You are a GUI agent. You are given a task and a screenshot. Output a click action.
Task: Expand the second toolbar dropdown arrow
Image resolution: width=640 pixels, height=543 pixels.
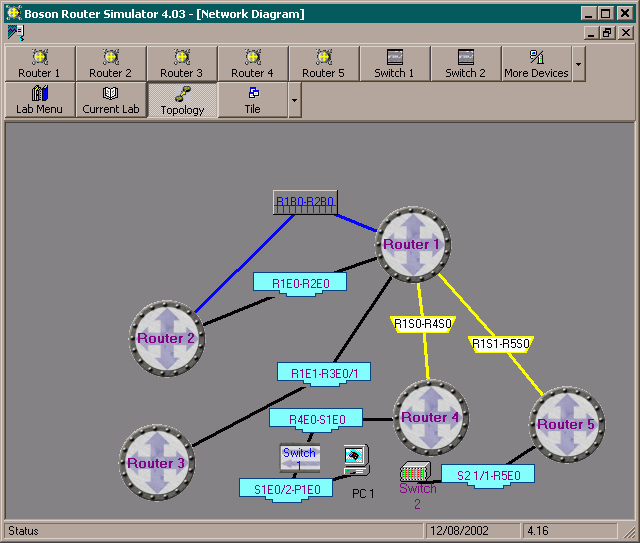[295, 100]
